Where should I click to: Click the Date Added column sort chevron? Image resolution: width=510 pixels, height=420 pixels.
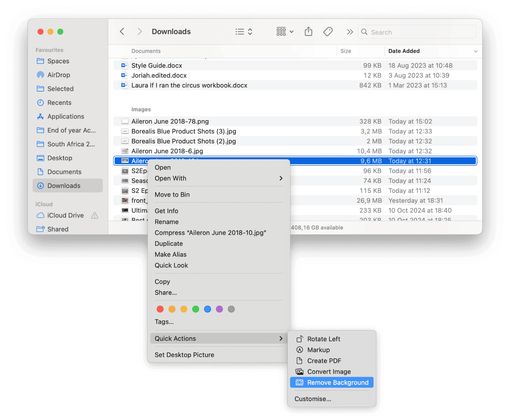coord(475,51)
